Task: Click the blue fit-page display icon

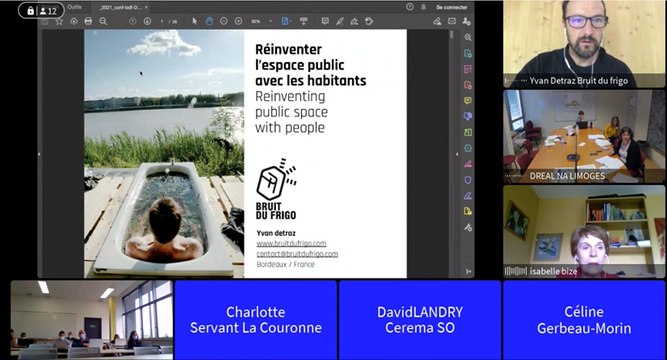Action: click(285, 21)
